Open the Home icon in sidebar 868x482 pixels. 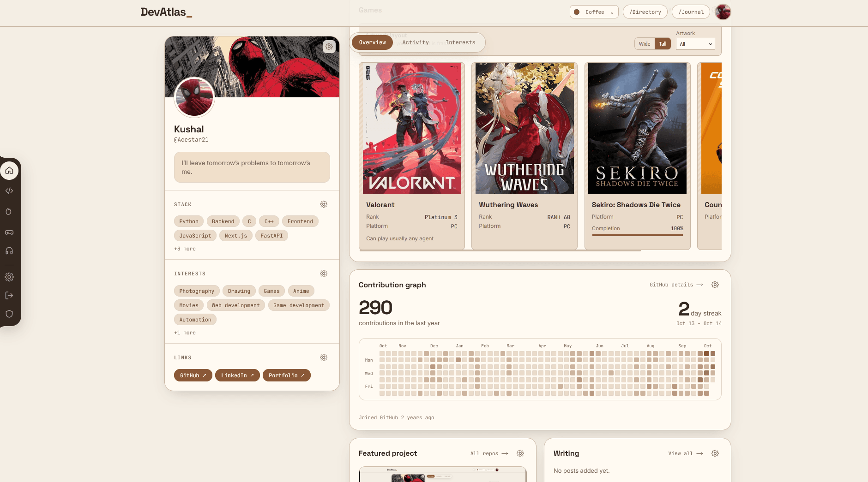[9, 171]
